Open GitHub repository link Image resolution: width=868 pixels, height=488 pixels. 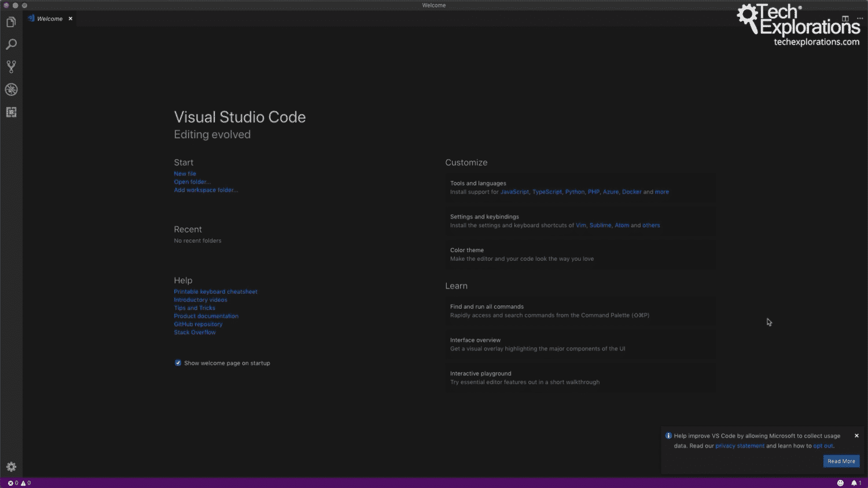(x=198, y=324)
